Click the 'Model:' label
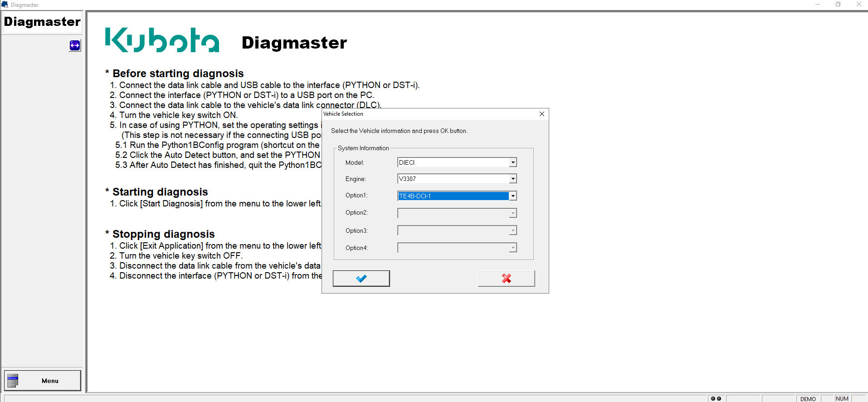Image resolution: width=868 pixels, height=402 pixels. (x=355, y=162)
